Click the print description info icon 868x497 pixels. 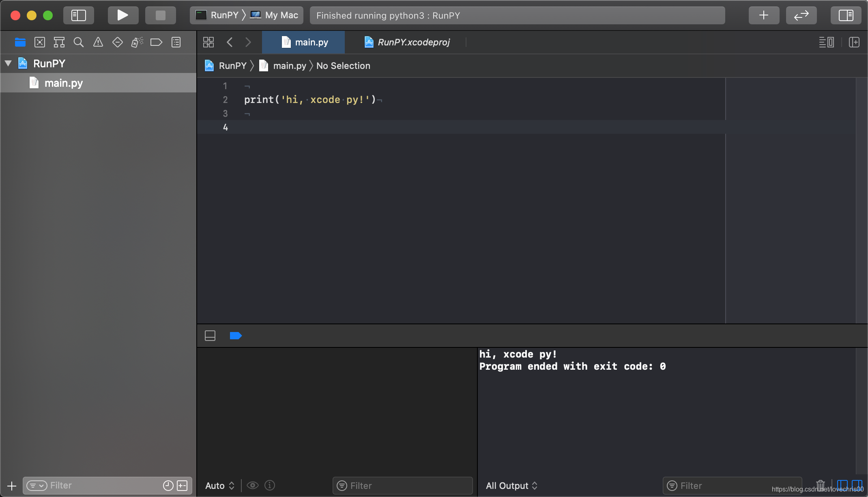270,485
